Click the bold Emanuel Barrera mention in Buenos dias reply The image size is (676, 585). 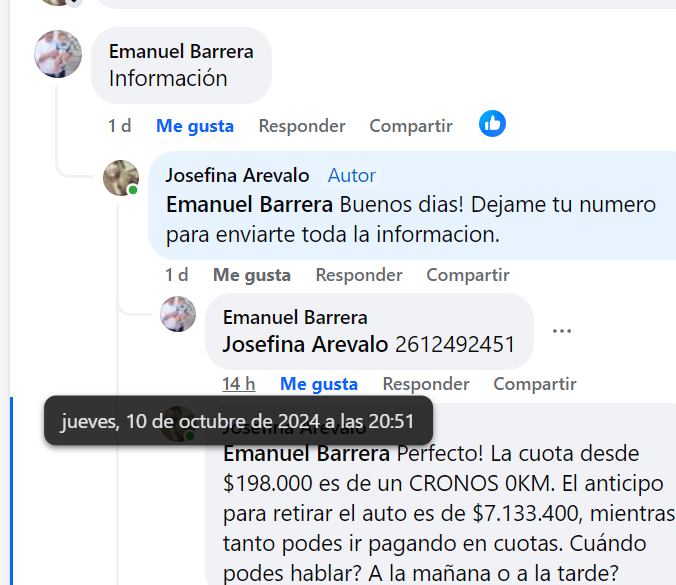(x=249, y=204)
